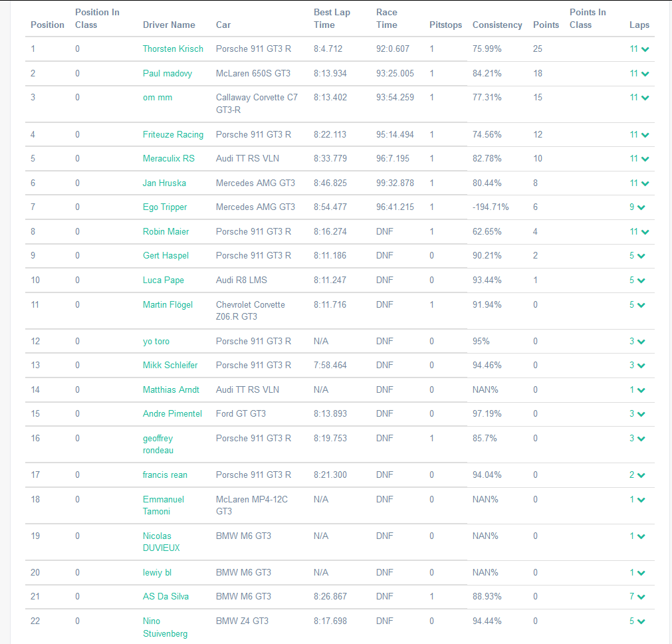Screen dimensions: 672x644
Task: Click Andre Pimentel driver name
Action: [x=172, y=414]
